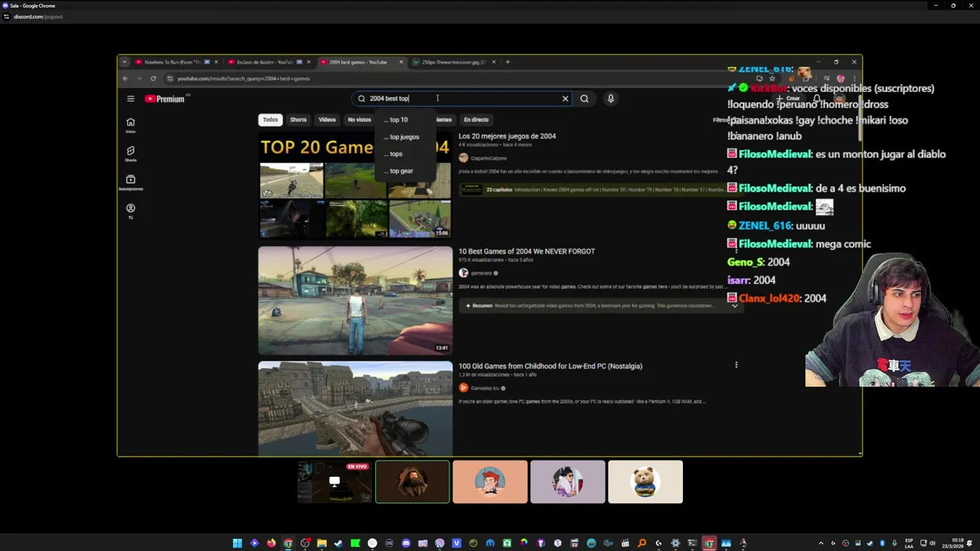Select the Todos filter chip
980x551 pixels.
click(270, 119)
